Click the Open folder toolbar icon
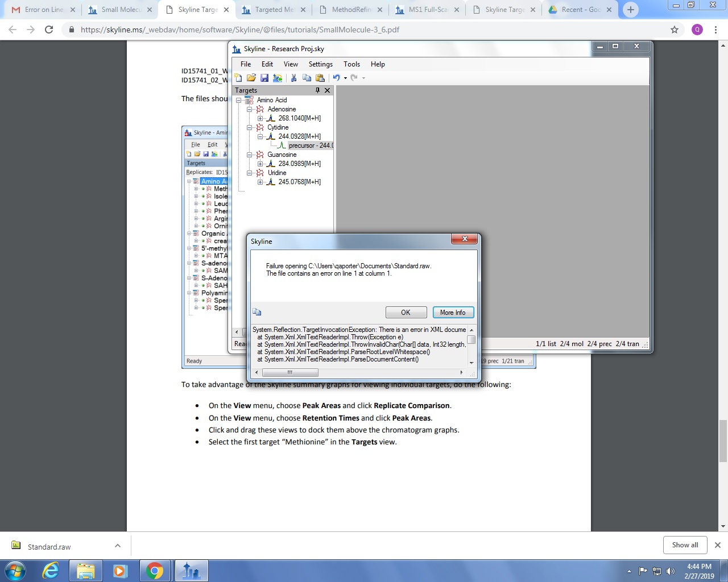 click(x=251, y=78)
